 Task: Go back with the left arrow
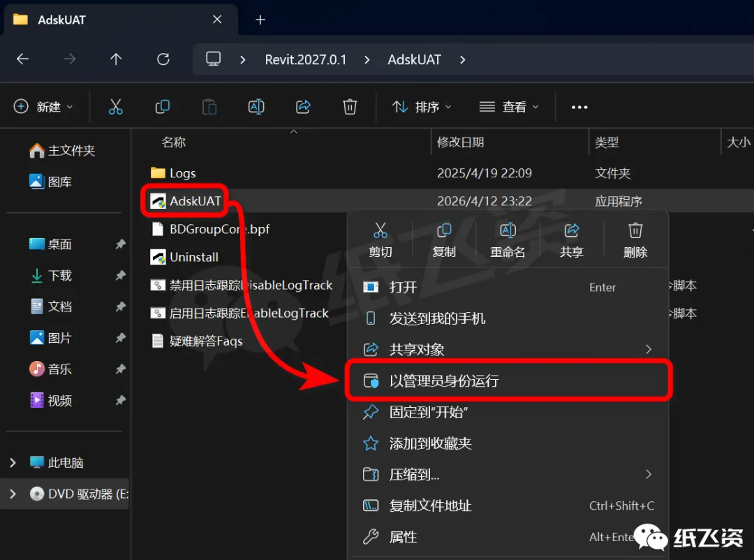click(22, 59)
